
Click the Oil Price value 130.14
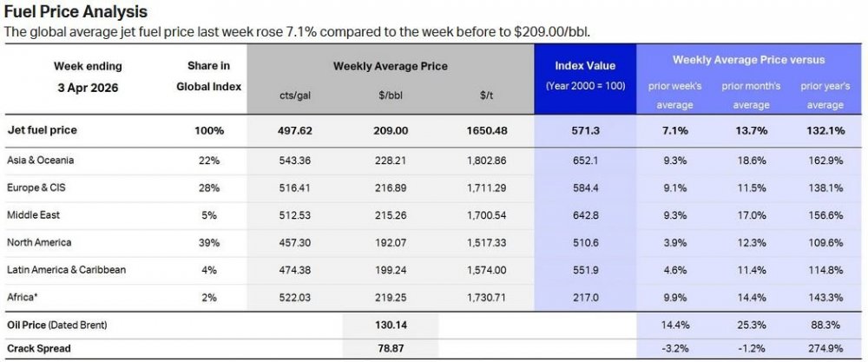(x=390, y=325)
